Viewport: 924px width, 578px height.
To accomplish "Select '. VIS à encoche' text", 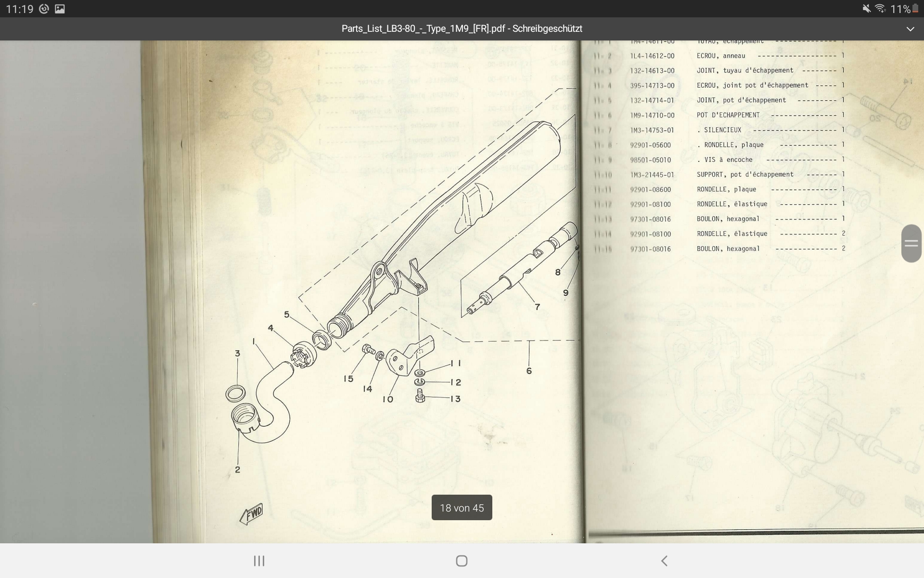I will (x=725, y=160).
